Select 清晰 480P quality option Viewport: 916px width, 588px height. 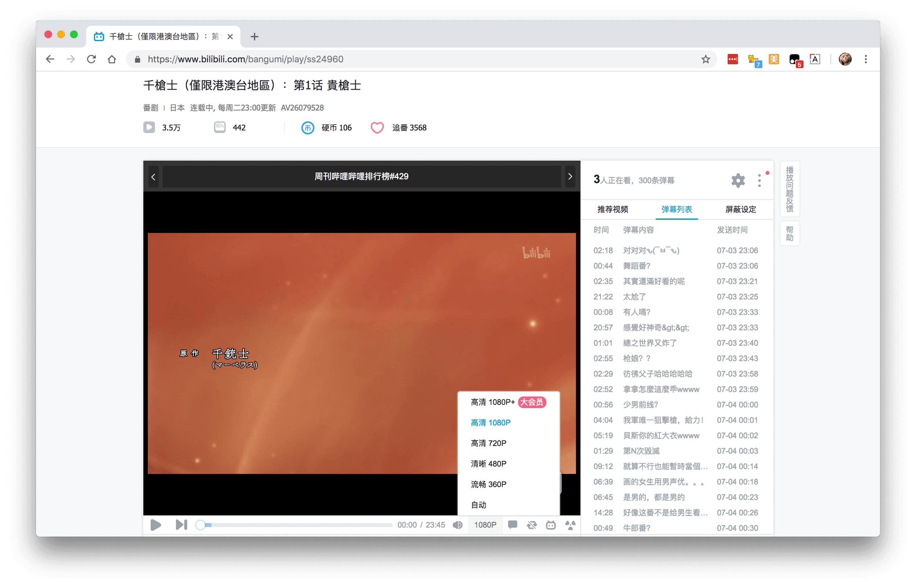(x=508, y=464)
